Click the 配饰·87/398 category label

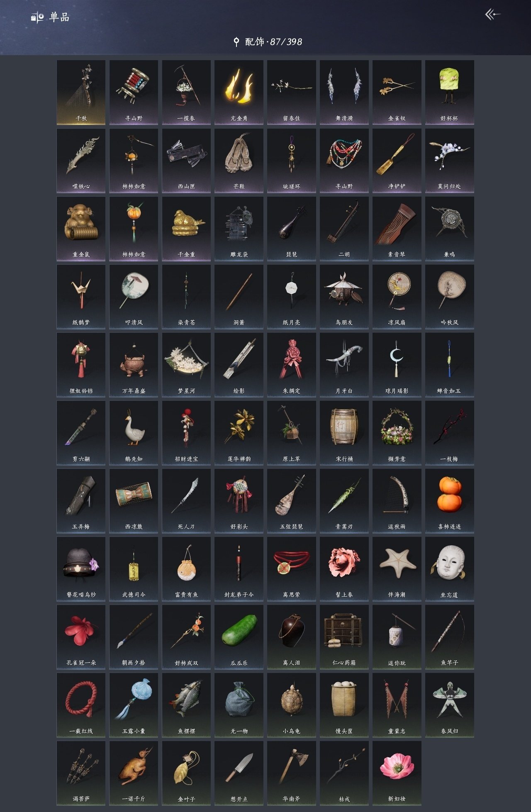point(273,41)
